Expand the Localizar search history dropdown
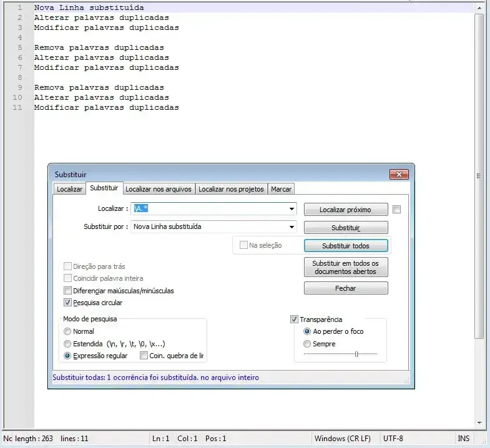The height and width of the screenshot is (448, 490). pos(292,210)
